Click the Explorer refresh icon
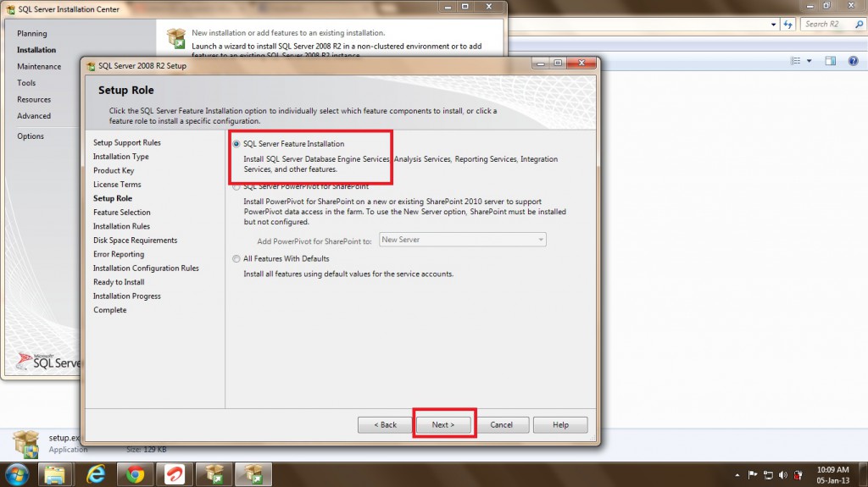Viewport: 868px width, 487px height. click(788, 25)
